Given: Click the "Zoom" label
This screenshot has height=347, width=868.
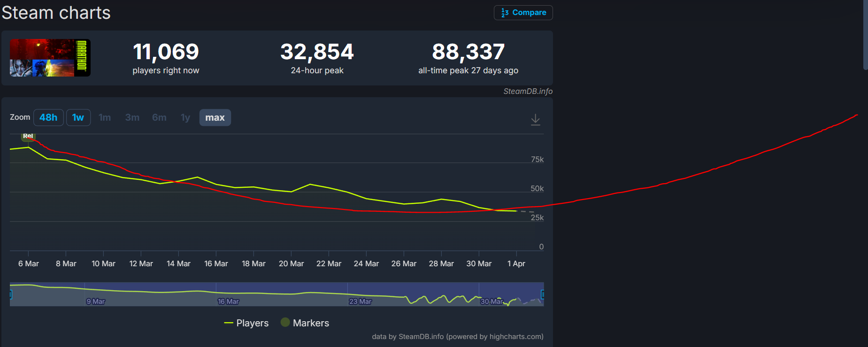Looking at the screenshot, I should (20, 117).
